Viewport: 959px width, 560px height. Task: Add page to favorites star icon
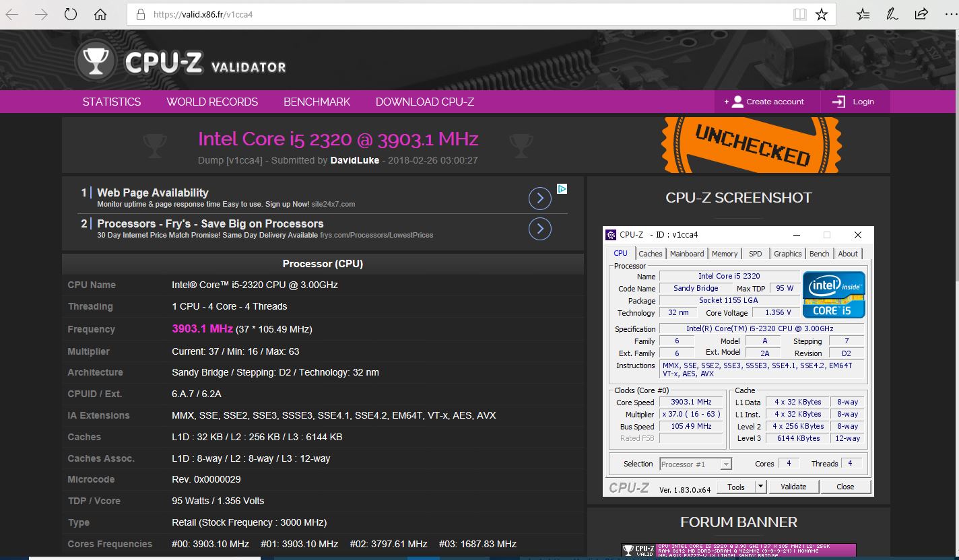tap(822, 14)
